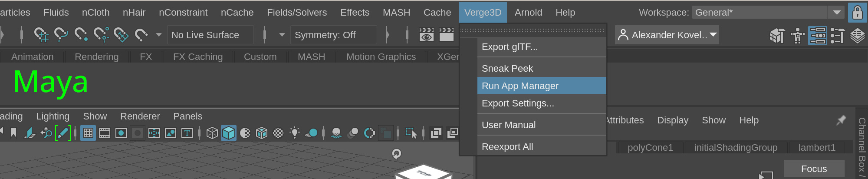Open Modeling Toolkit cube icon
Viewport: 868px width, 179px height.
pos(777,36)
